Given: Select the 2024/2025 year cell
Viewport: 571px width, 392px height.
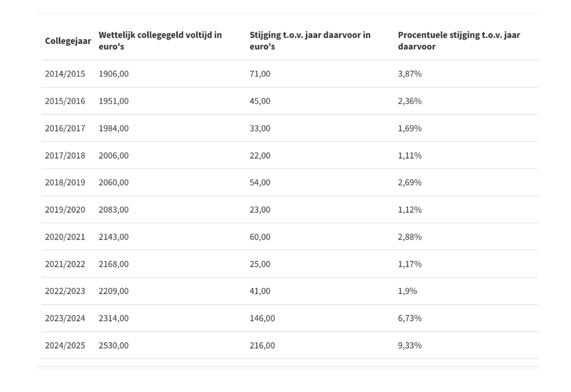Looking at the screenshot, I should (65, 345).
